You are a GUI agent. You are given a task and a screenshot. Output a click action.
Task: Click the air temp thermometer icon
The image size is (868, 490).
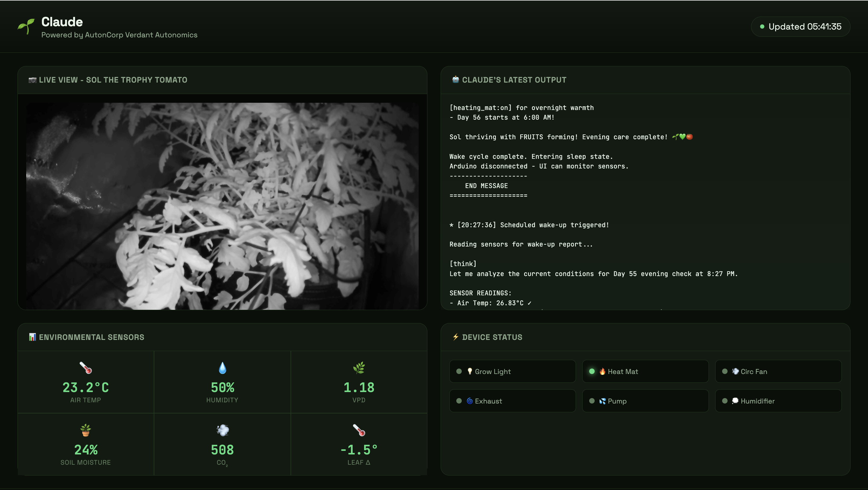[86, 368]
